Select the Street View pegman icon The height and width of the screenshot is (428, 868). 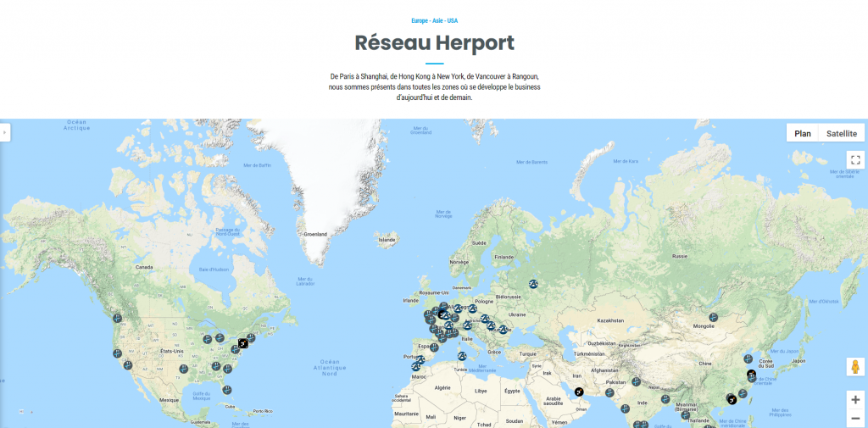(x=854, y=367)
